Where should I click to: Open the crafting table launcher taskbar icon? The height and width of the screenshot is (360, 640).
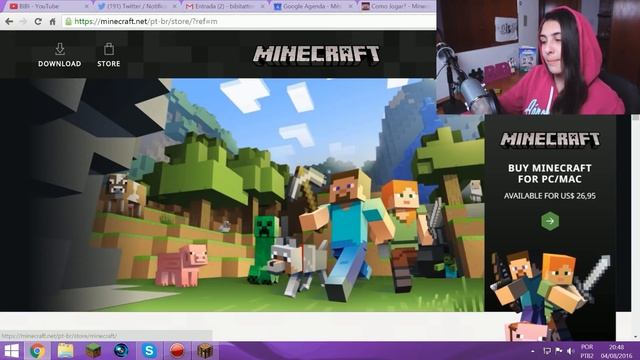click(x=205, y=351)
